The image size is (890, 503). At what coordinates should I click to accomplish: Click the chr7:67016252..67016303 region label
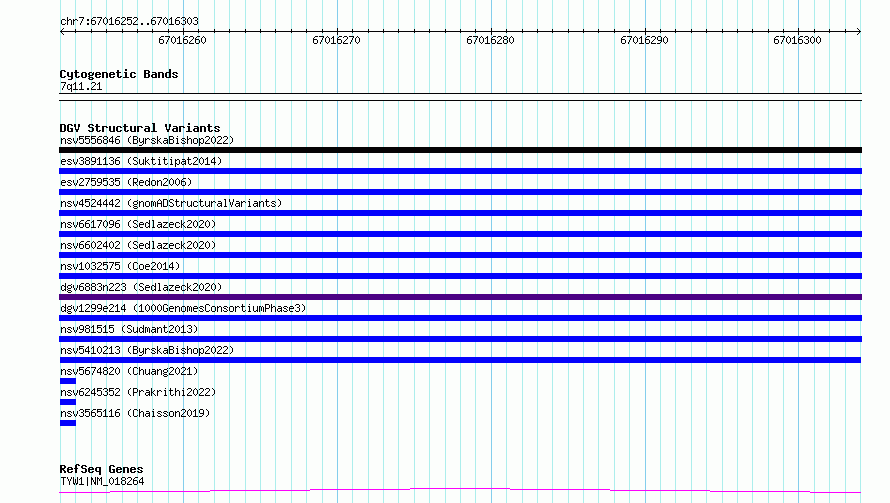tap(129, 21)
